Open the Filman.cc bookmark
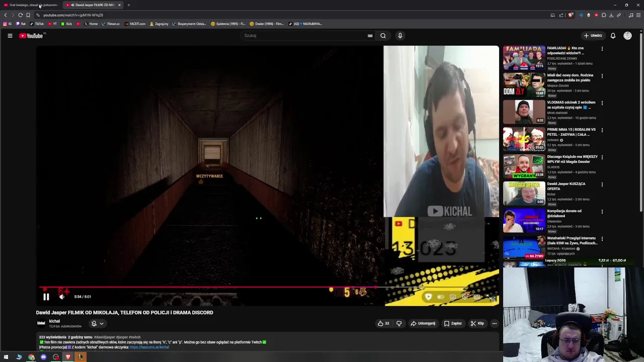Image resolution: width=644 pixels, height=362 pixels. 111,24
